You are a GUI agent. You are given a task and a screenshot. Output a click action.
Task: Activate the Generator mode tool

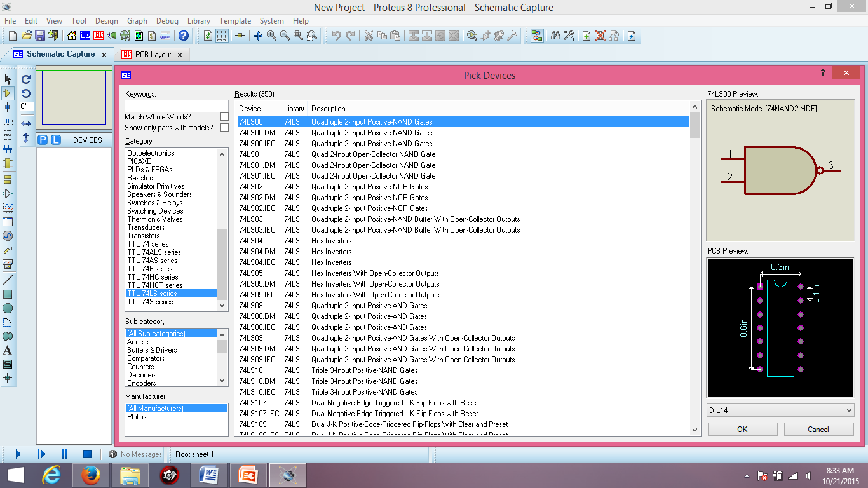8,236
